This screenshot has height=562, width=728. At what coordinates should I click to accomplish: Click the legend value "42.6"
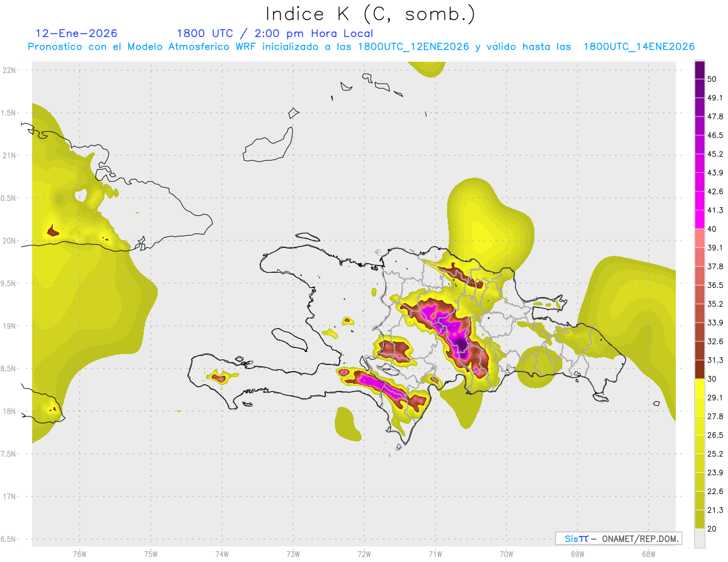click(x=715, y=192)
